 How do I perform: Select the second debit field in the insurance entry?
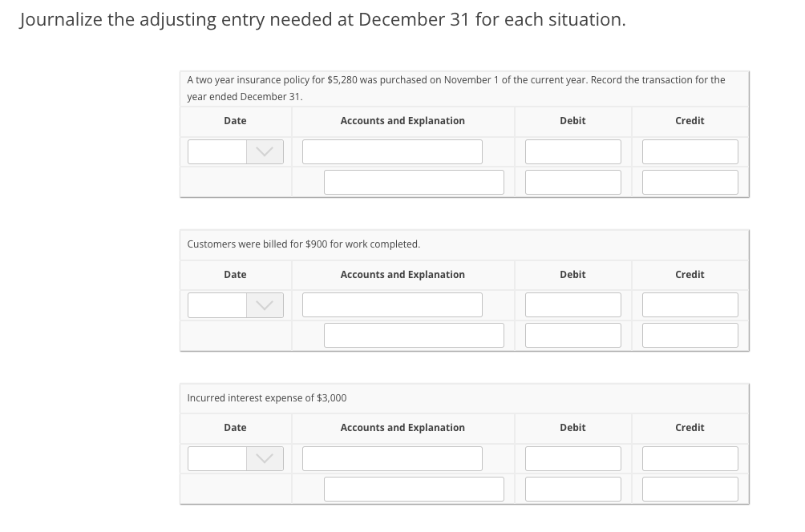tap(572, 182)
